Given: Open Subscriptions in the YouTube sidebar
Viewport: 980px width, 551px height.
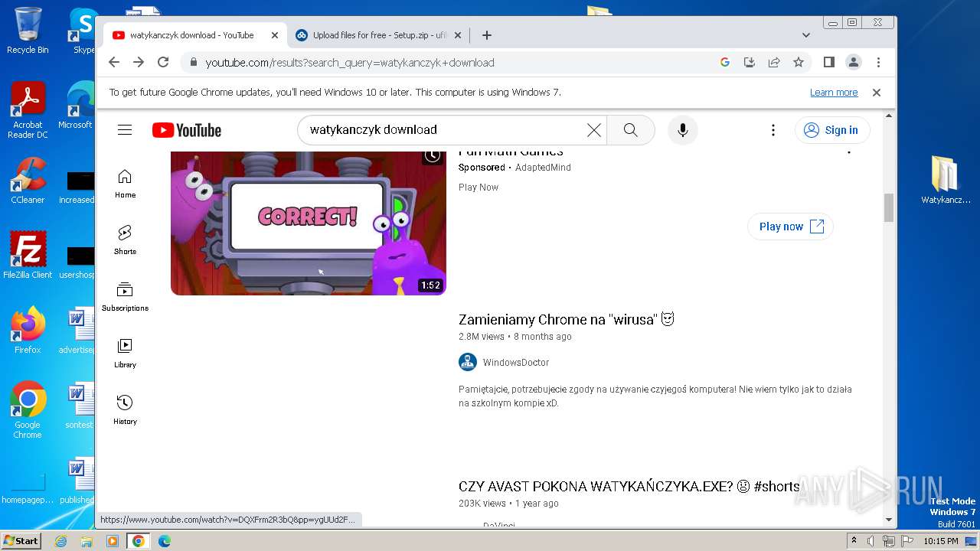Looking at the screenshot, I should click(x=125, y=296).
